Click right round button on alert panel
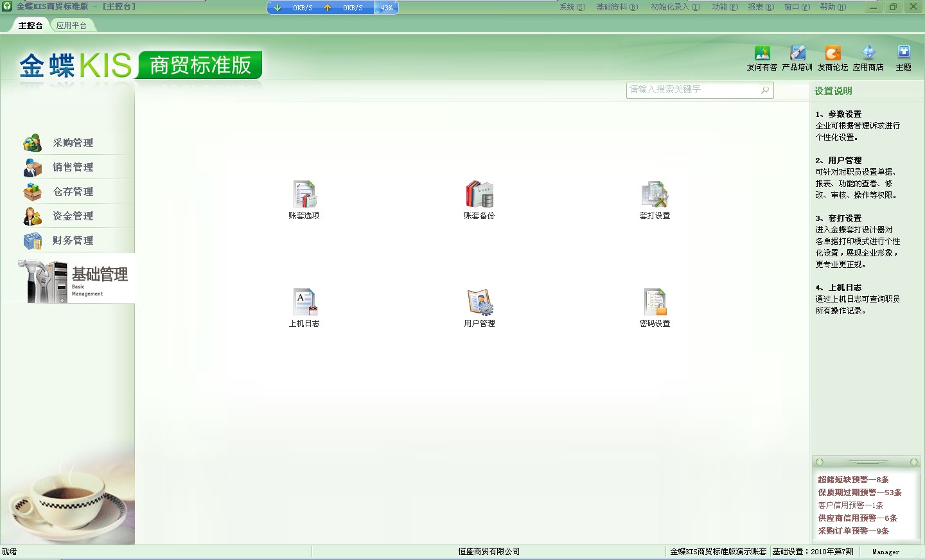Screen dimensions: 925x560 point(914,462)
